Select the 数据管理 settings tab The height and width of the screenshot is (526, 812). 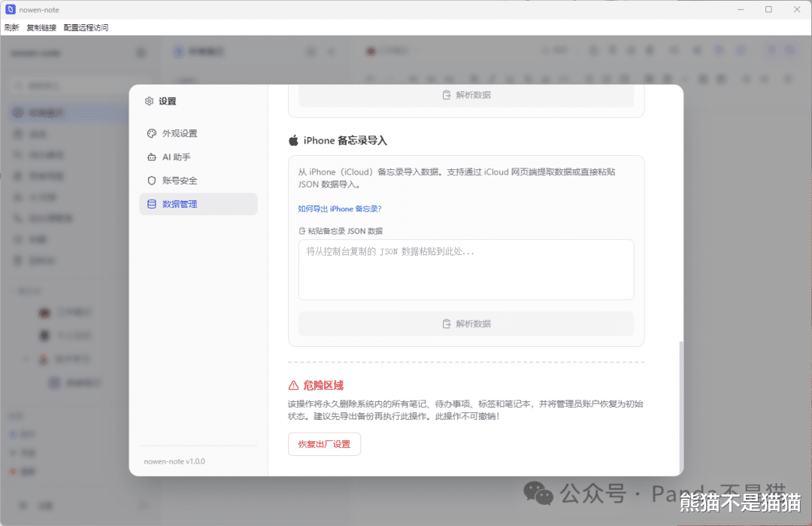click(198, 204)
